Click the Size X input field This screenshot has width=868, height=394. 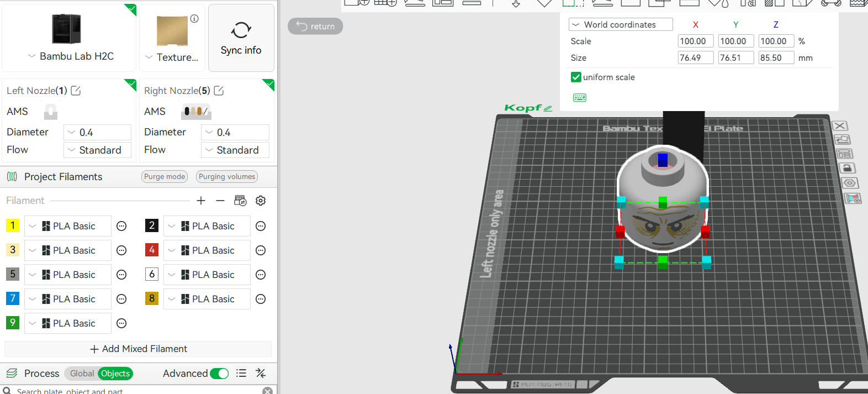(x=696, y=58)
